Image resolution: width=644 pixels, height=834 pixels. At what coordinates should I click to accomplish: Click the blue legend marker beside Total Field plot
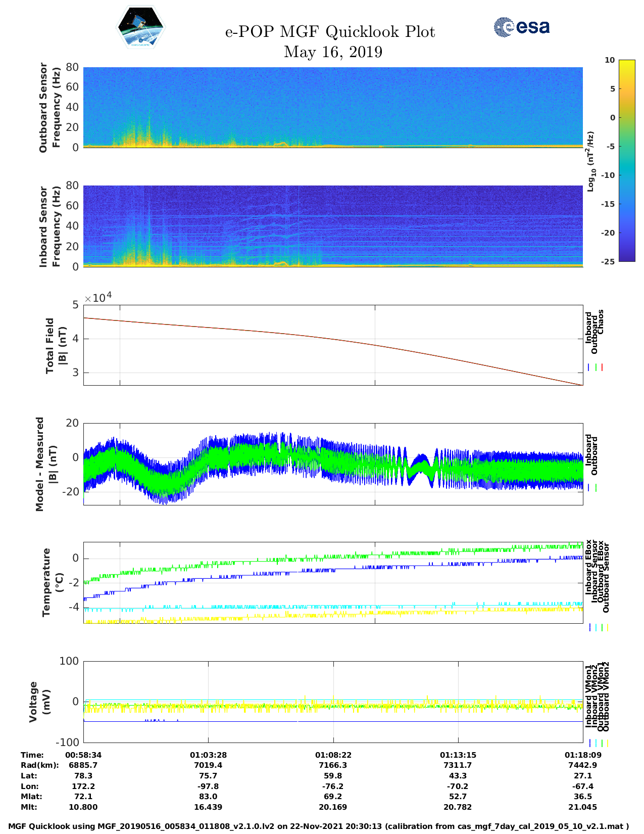[589, 367]
